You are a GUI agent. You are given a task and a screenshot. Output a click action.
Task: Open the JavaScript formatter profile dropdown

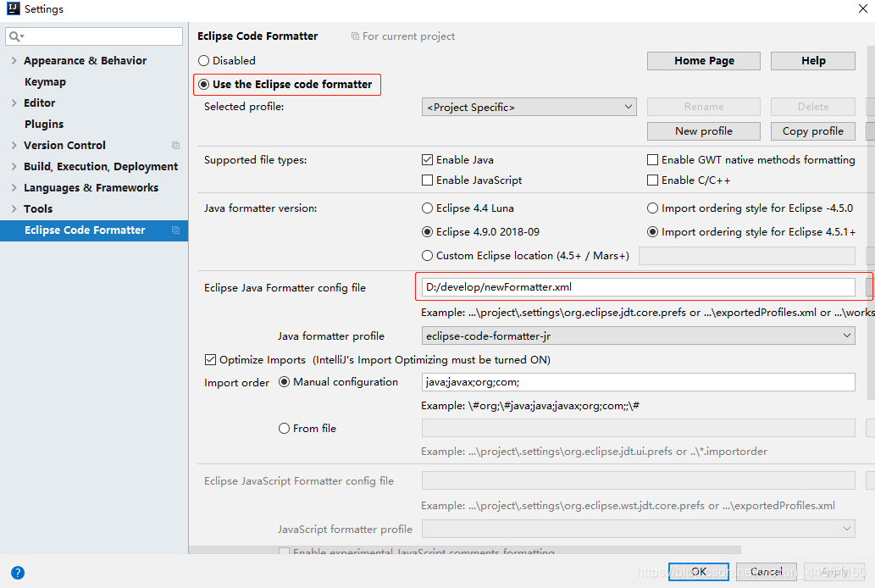pos(639,528)
